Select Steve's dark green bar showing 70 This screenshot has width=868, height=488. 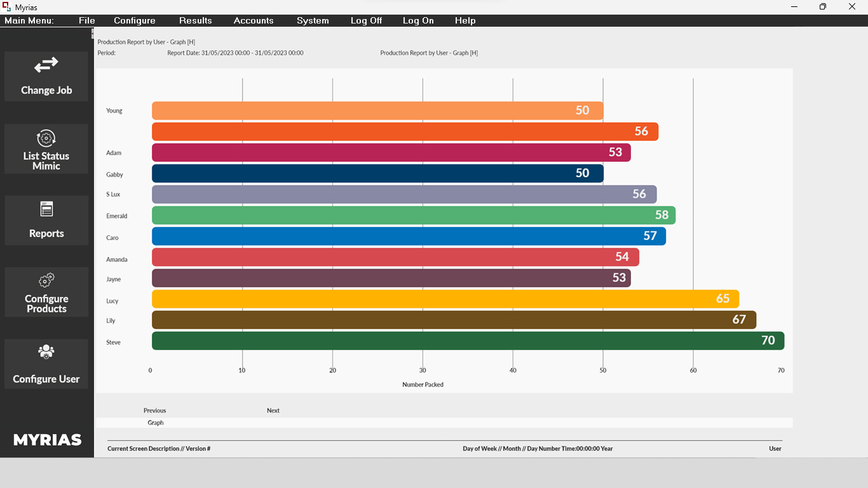(468, 341)
